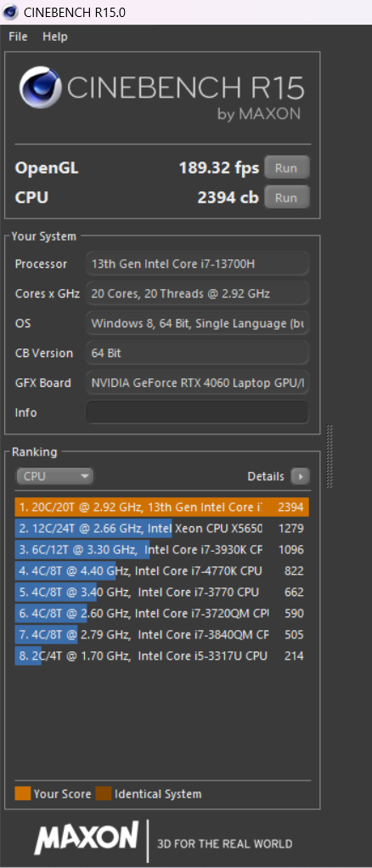This screenshot has height=868, width=372.
Task: Click the Details label in Ranking
Action: pos(266,476)
